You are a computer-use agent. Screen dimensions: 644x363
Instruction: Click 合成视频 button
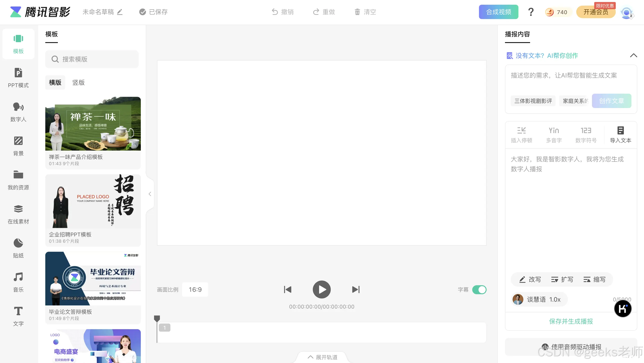coord(498,12)
